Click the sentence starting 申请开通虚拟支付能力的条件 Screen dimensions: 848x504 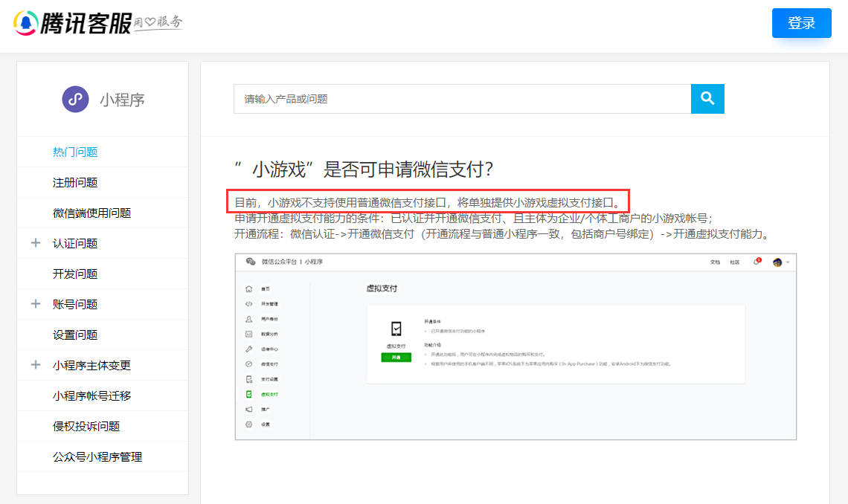pos(473,219)
